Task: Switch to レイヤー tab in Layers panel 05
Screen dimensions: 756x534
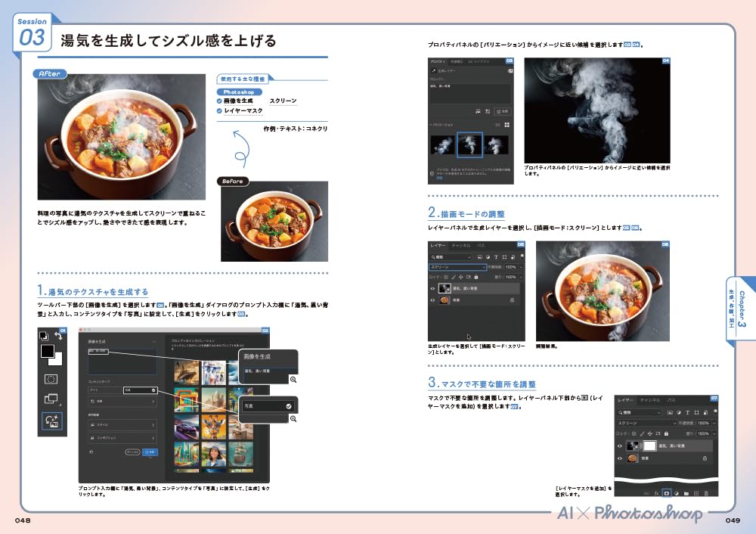Action: (x=438, y=246)
